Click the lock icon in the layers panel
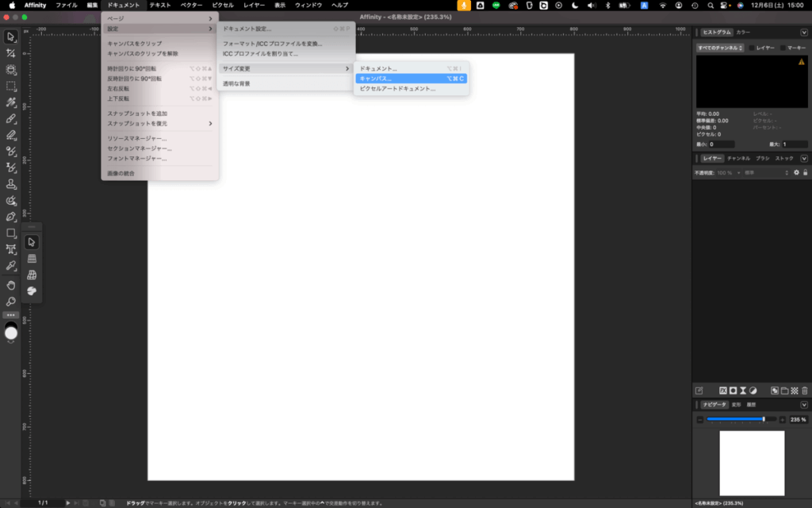The height and width of the screenshot is (508, 812). coord(806,172)
